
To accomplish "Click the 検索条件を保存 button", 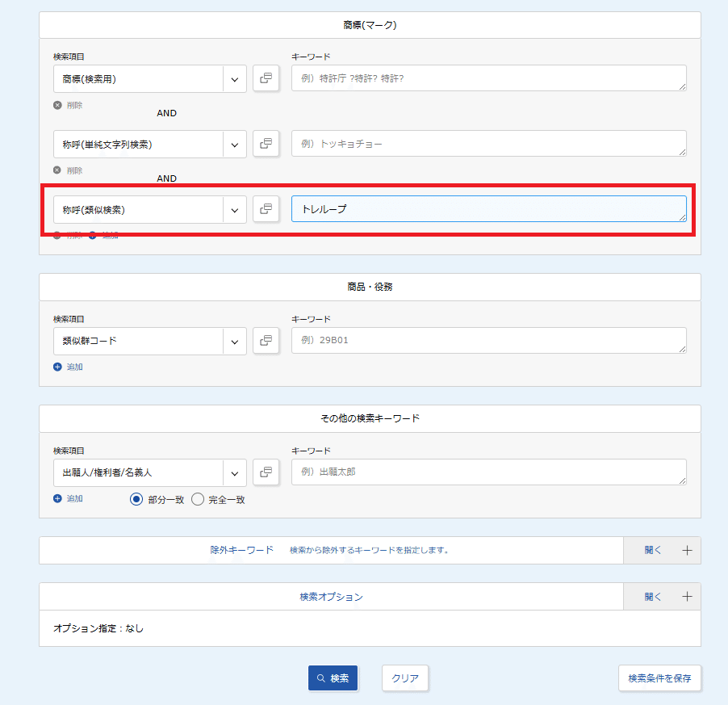I will click(659, 678).
